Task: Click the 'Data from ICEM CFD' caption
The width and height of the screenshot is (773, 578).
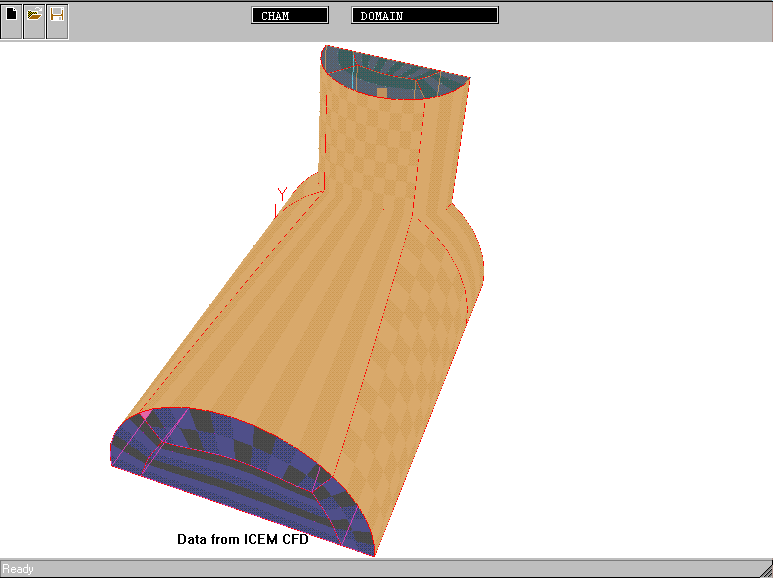Action: point(243,539)
